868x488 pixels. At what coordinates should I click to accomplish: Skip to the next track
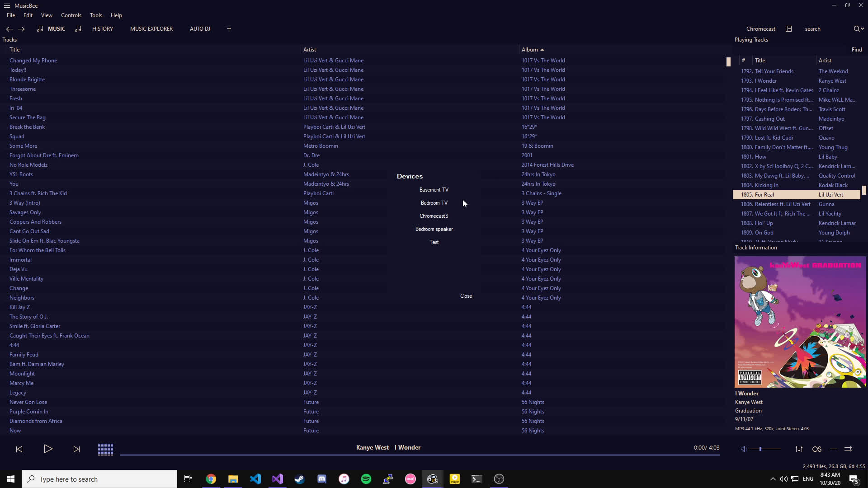click(x=76, y=449)
